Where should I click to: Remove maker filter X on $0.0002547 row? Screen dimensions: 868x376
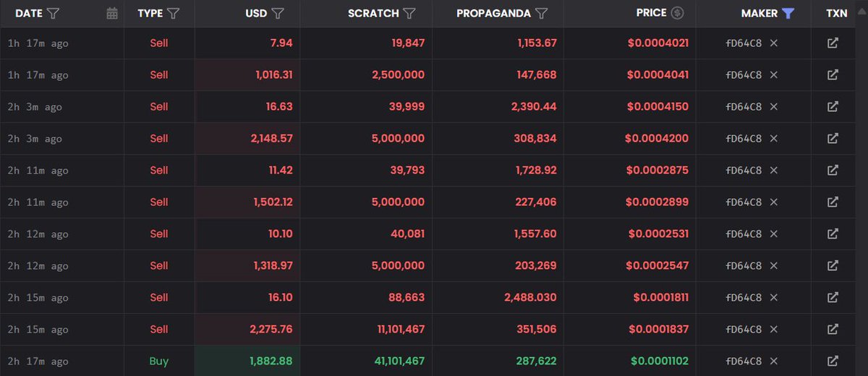(773, 266)
